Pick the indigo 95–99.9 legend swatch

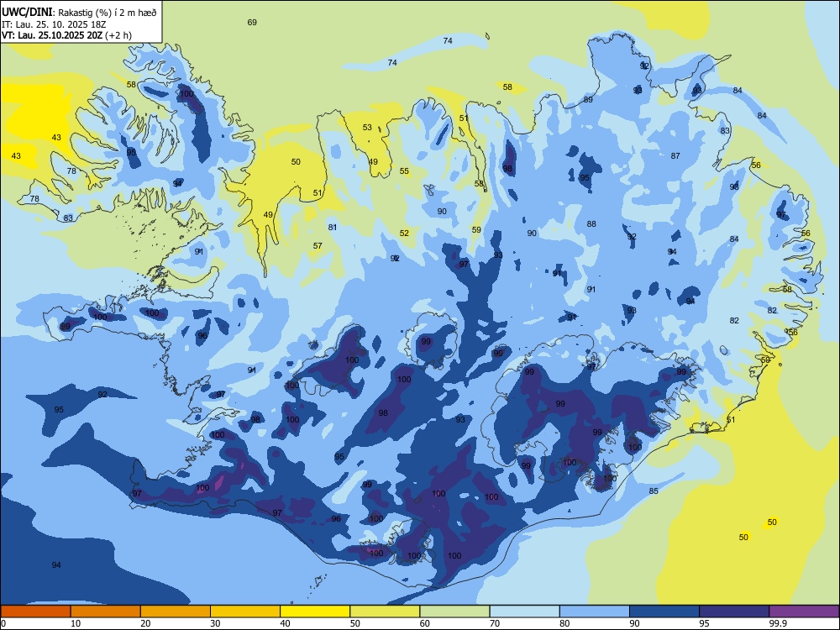[734, 612]
